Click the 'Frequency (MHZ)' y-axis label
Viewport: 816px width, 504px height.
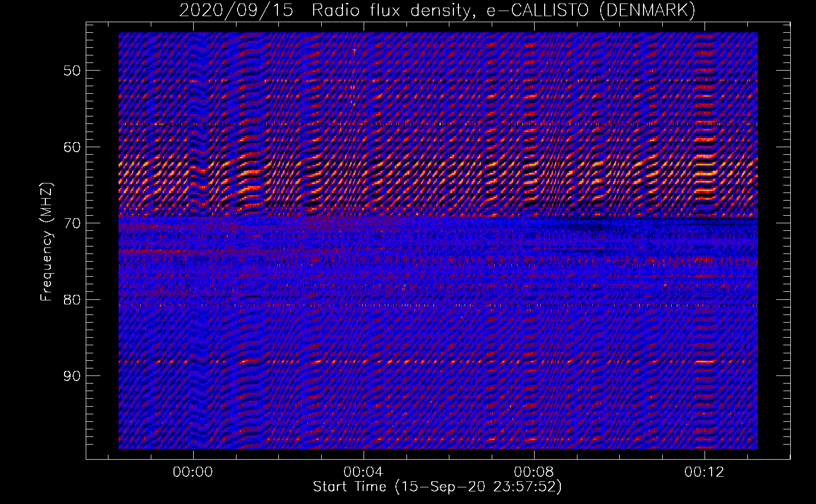point(46,242)
